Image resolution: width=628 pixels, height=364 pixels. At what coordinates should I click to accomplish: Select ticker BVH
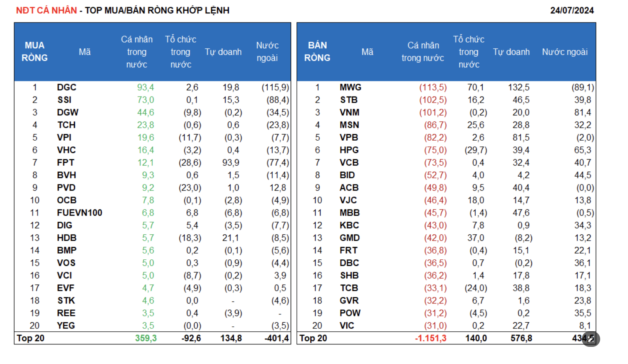pos(67,175)
